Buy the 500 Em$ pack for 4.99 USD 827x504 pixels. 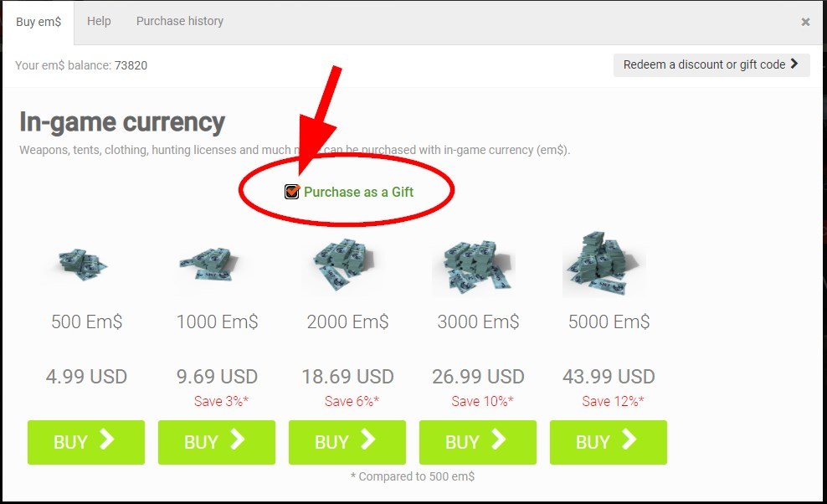tap(86, 442)
